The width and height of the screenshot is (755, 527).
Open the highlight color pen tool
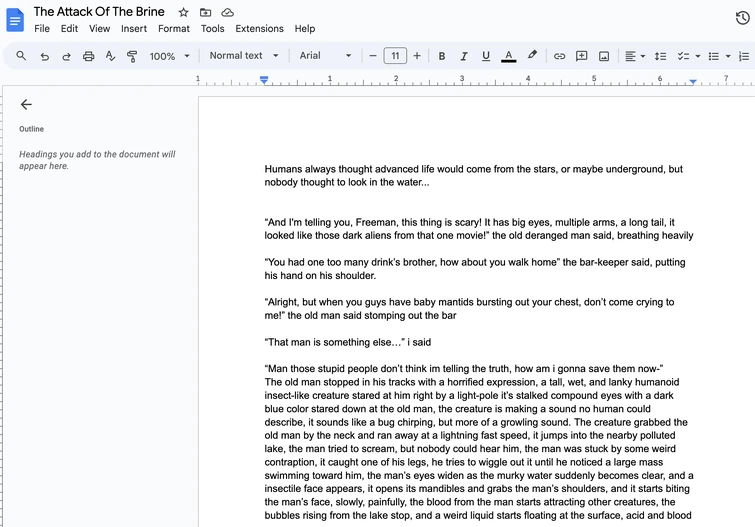(x=532, y=55)
